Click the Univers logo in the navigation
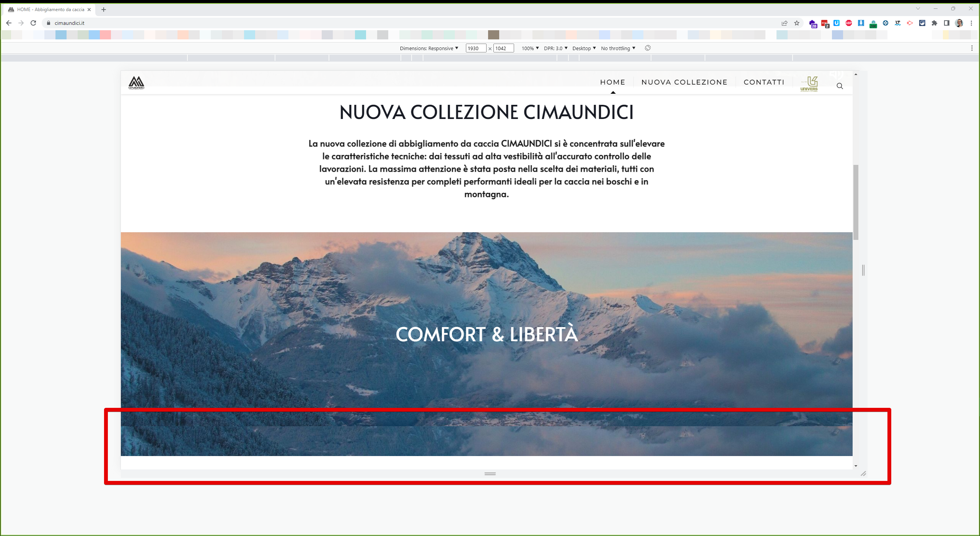Screen dimensions: 980x536 click(x=809, y=84)
